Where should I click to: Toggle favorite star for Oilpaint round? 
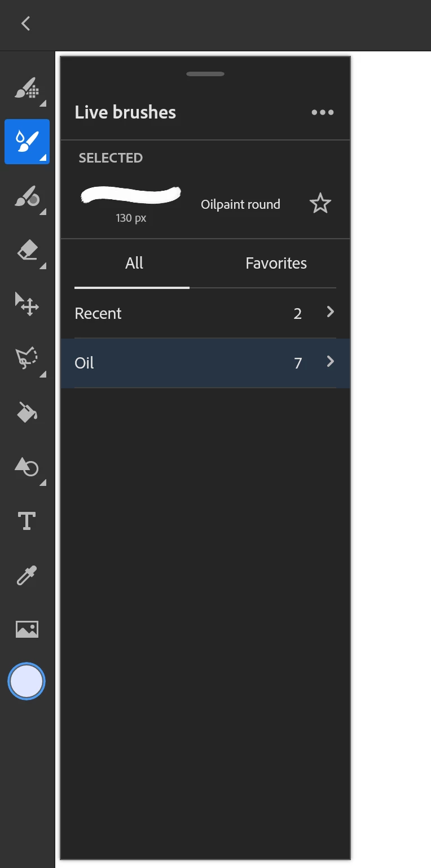(x=320, y=204)
